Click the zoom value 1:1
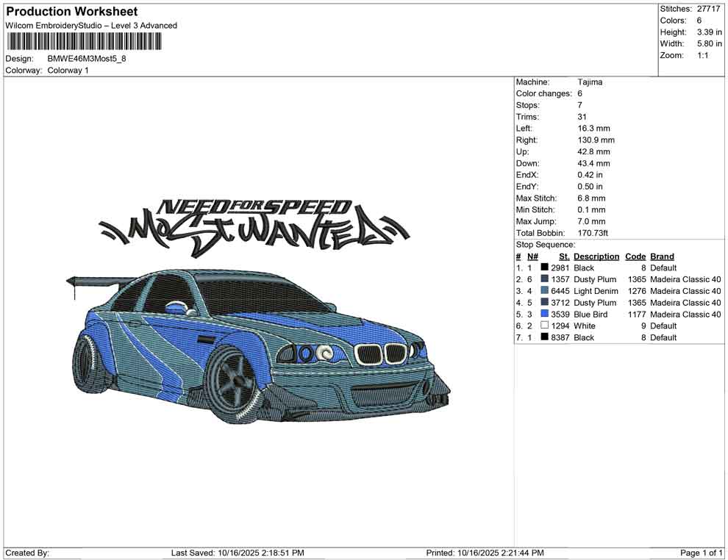Screen dimensions: 728x560 [702, 55]
